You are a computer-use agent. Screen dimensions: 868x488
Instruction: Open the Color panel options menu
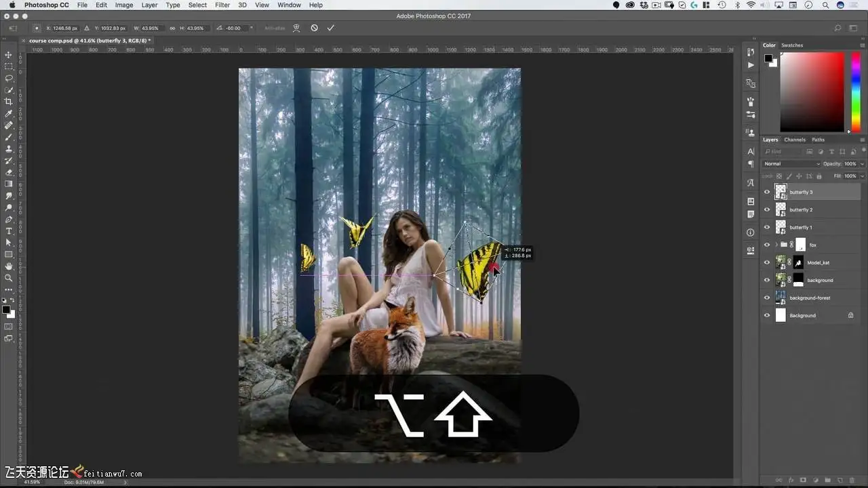[x=863, y=45]
